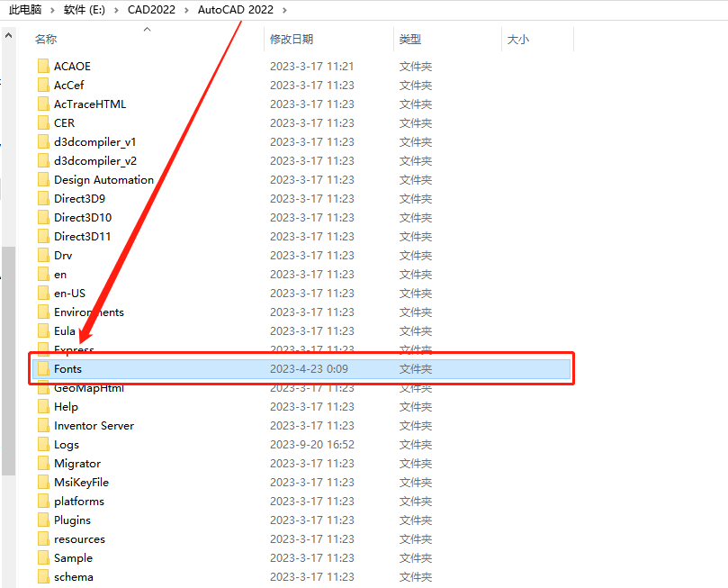728x588 pixels.
Task: Click the ACAOE folder icon
Action: pos(43,66)
